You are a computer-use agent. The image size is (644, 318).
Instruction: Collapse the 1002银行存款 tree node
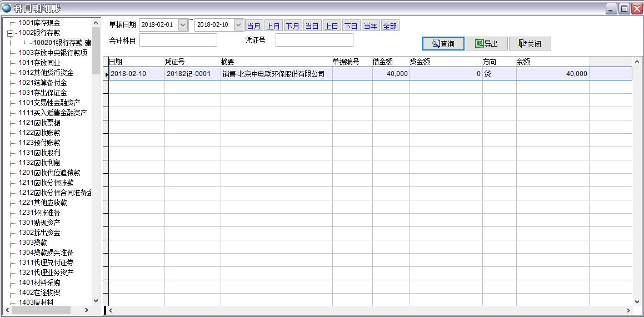9,33
